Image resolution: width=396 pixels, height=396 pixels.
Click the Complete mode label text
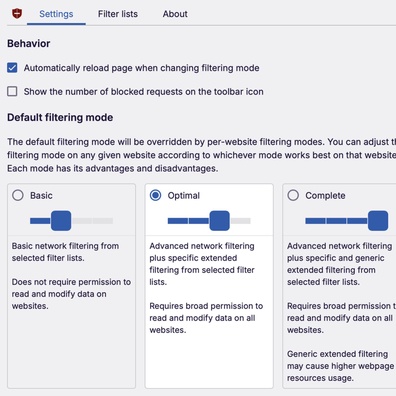tap(325, 195)
